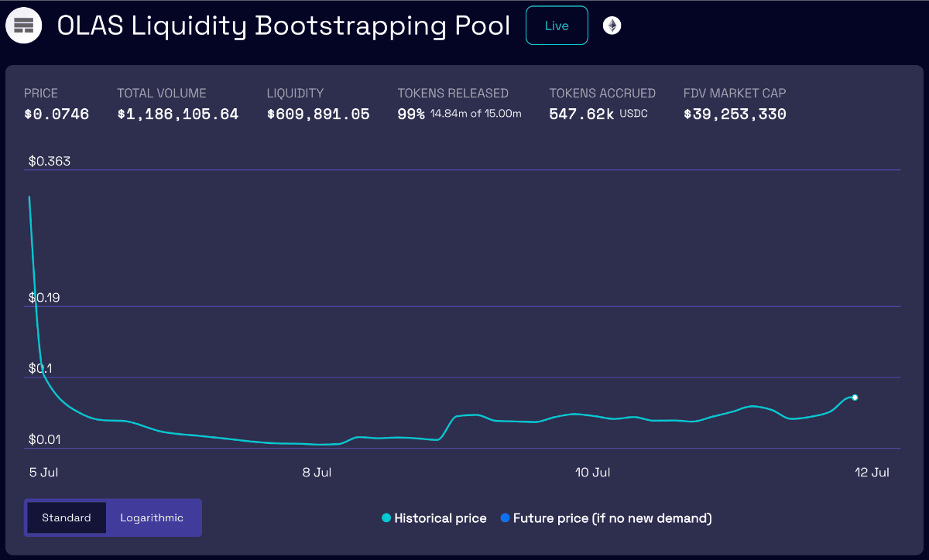Click the 12 Jul x-axis date
Screen dimensions: 929x560
[872, 472]
